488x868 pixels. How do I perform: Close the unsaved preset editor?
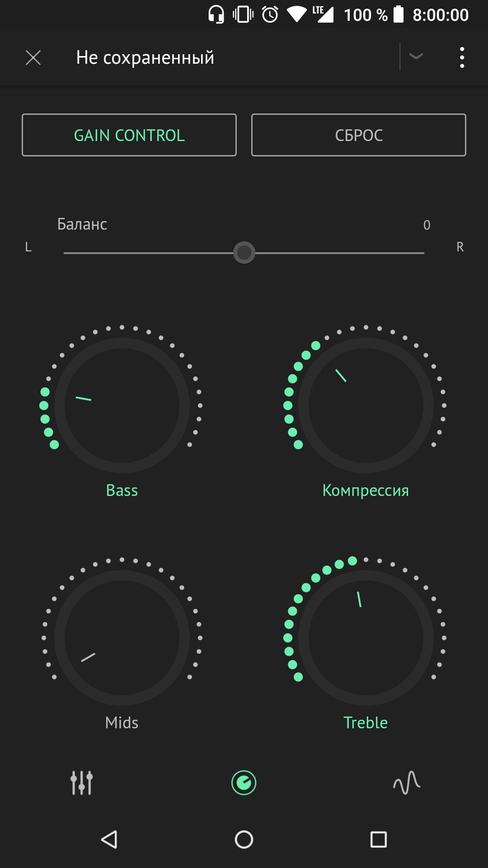click(33, 57)
